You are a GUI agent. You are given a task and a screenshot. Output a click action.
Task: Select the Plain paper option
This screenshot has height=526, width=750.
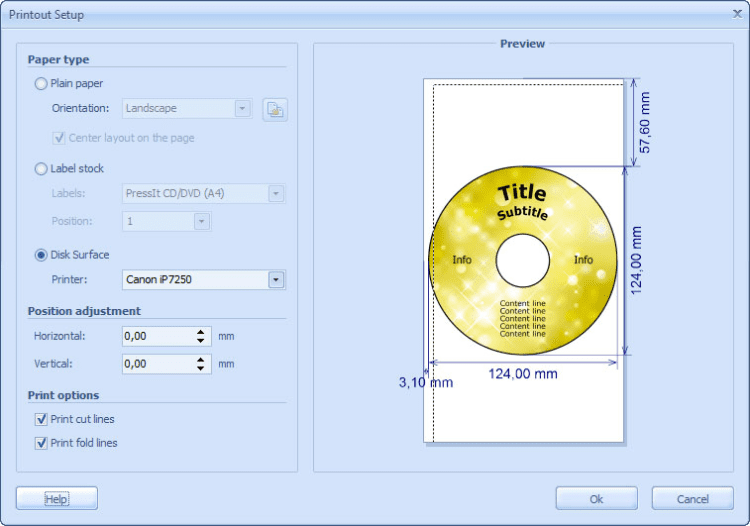[41, 84]
